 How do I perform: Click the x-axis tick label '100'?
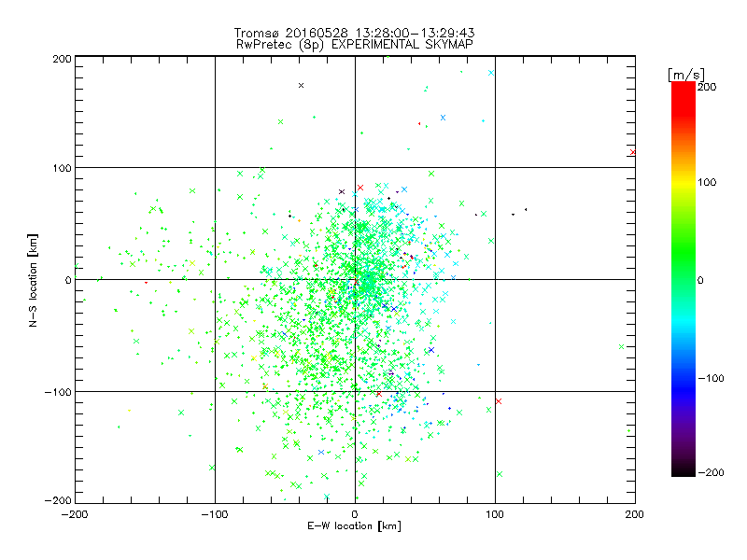point(495,514)
